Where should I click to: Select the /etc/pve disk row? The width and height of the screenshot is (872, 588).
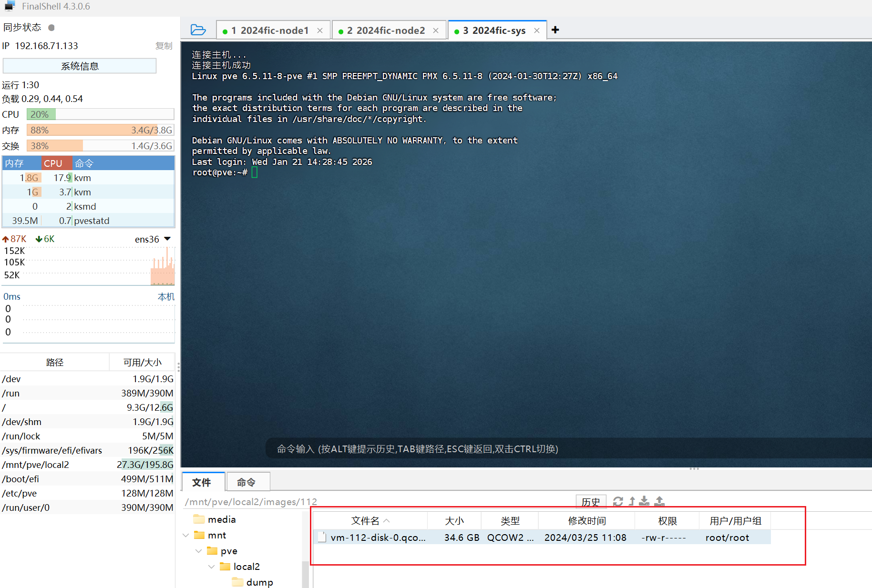tap(88, 493)
